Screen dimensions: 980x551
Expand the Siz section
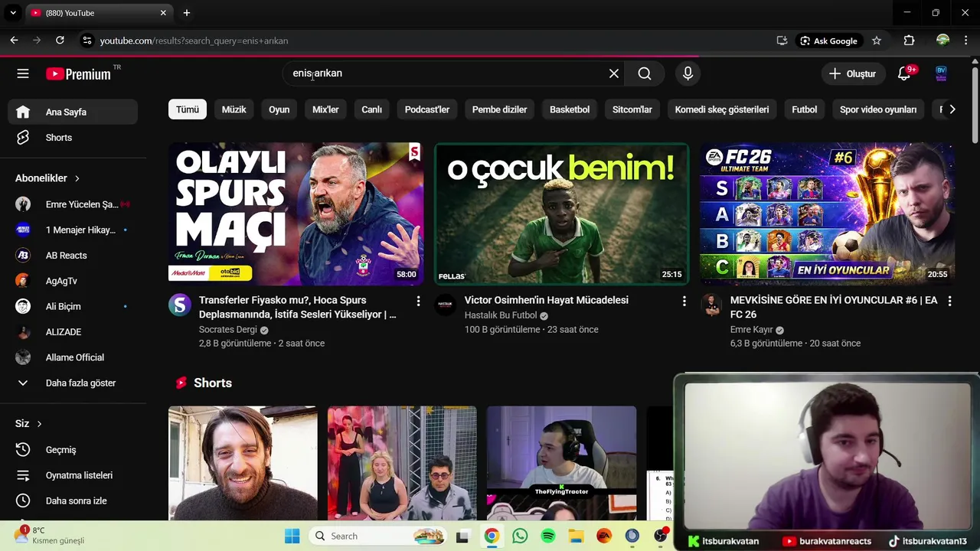tap(29, 423)
